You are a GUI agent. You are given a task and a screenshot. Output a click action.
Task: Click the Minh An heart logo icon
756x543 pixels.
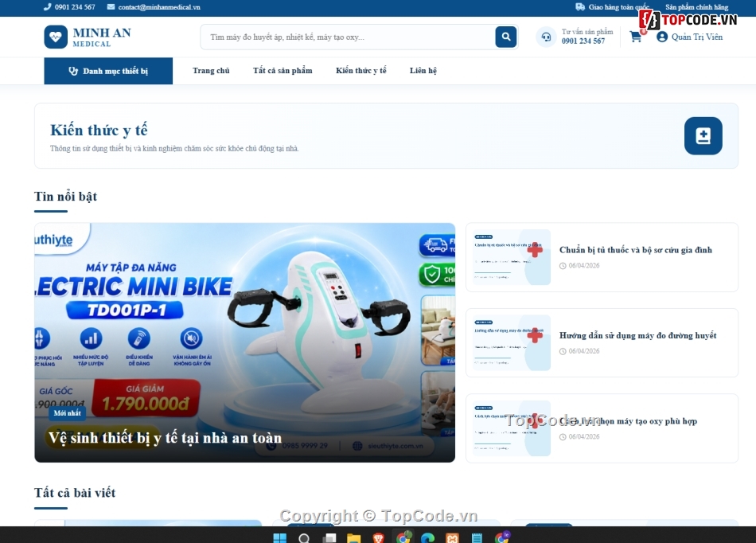pyautogui.click(x=56, y=37)
